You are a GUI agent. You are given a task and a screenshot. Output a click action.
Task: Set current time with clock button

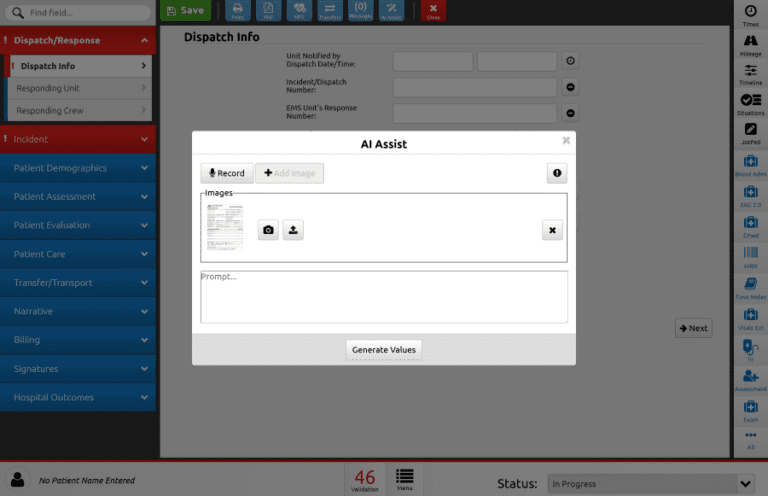pyautogui.click(x=570, y=61)
